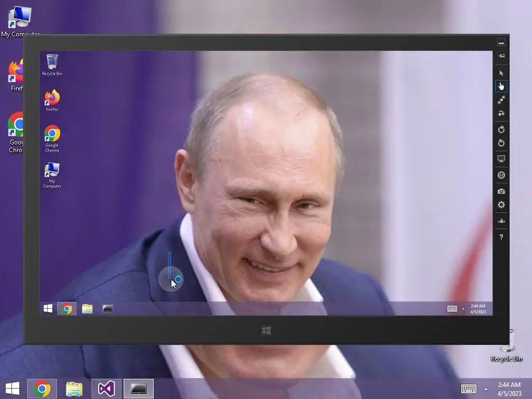
Task: Click the Windows button on simulator bezel
Action: point(267,330)
